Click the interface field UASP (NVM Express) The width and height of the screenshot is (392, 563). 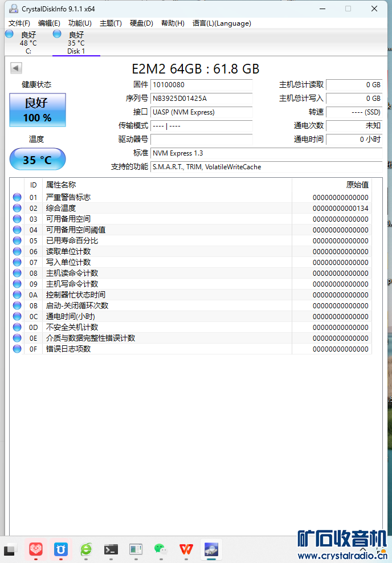(201, 112)
